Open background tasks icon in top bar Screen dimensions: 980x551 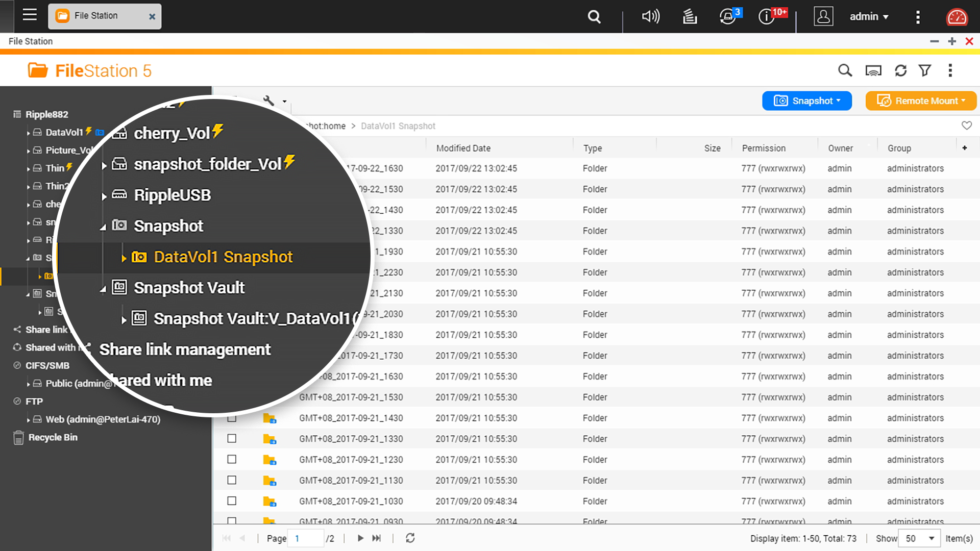(x=690, y=16)
